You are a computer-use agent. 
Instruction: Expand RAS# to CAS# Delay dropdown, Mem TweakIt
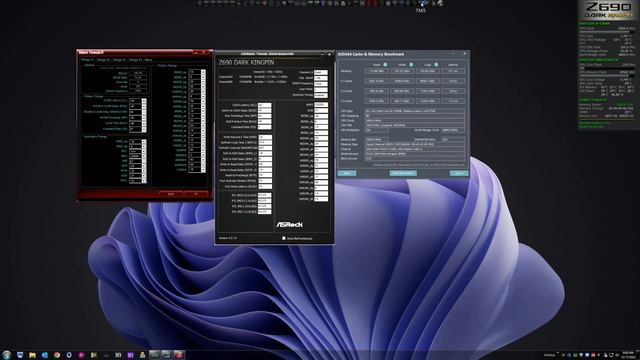coord(144,106)
